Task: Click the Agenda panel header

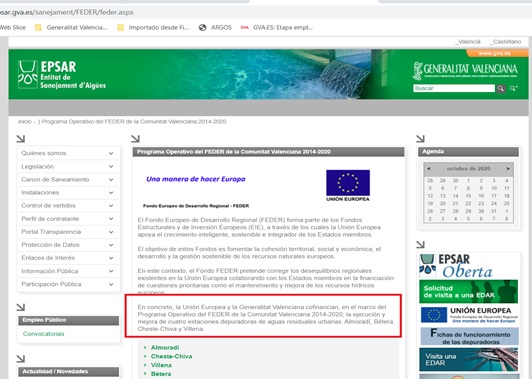Action: click(x=468, y=152)
